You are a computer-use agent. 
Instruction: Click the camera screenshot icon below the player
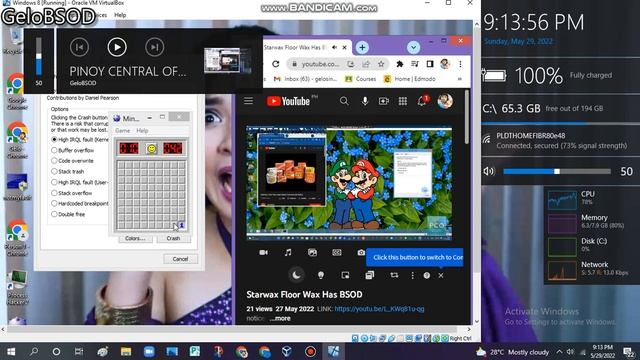(x=361, y=253)
